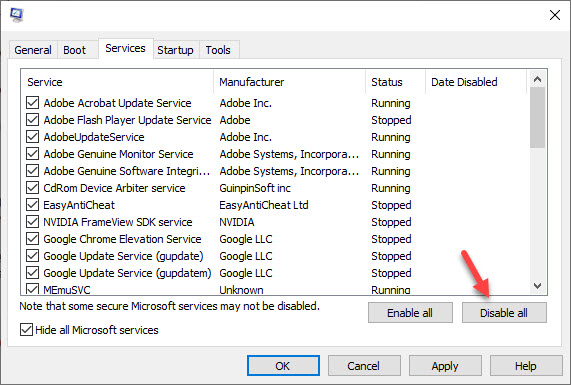Uncheck the EasyAntiCheat checkbox

pyautogui.click(x=32, y=205)
